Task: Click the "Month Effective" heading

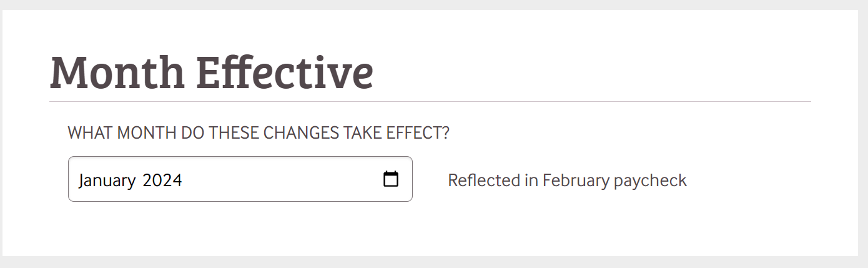Action: pos(211,72)
